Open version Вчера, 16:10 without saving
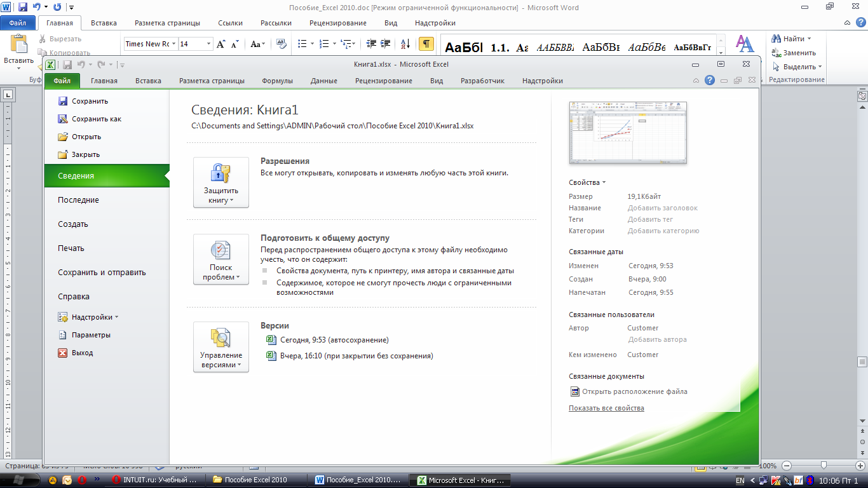868x488 pixels. click(349, 356)
